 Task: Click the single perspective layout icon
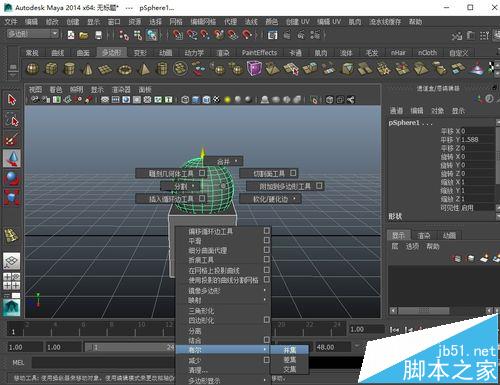click(11, 261)
